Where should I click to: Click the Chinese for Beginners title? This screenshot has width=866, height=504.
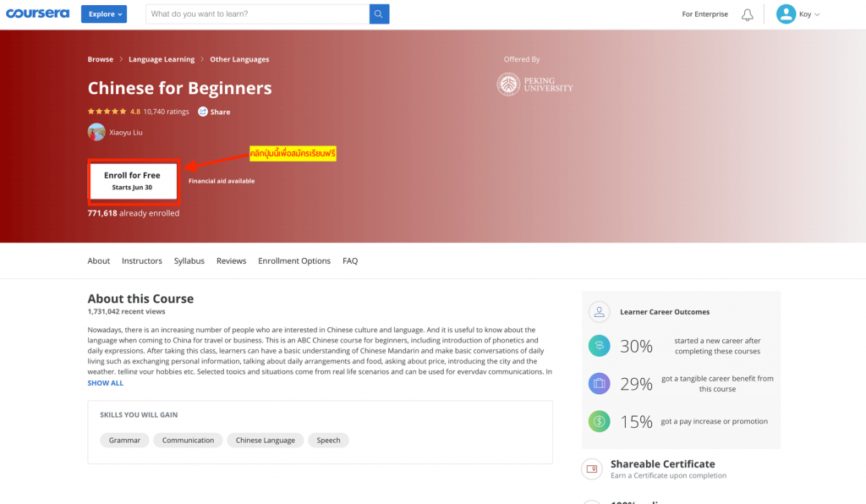click(x=179, y=88)
